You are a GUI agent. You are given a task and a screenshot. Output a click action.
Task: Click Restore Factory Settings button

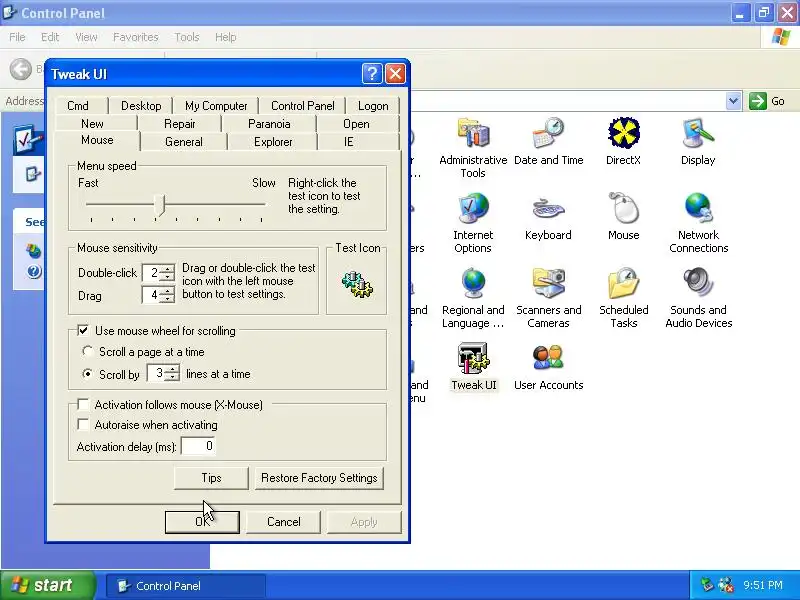319,478
